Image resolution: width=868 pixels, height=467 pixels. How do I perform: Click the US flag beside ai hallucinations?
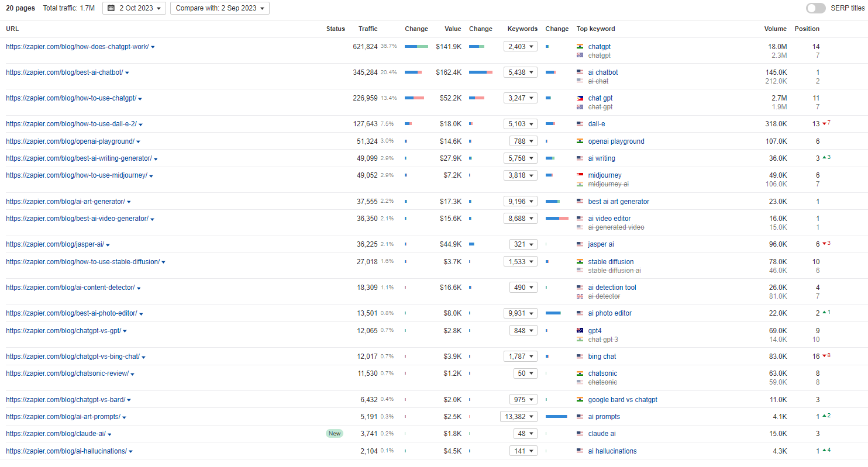[580, 451]
